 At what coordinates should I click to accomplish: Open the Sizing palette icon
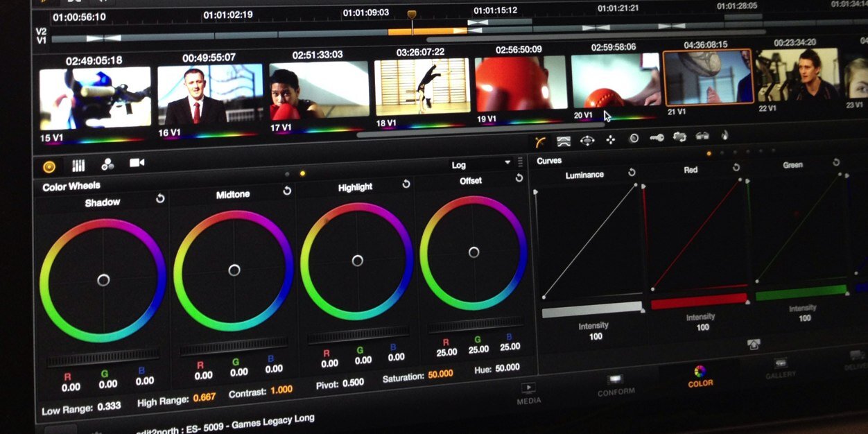(x=679, y=137)
